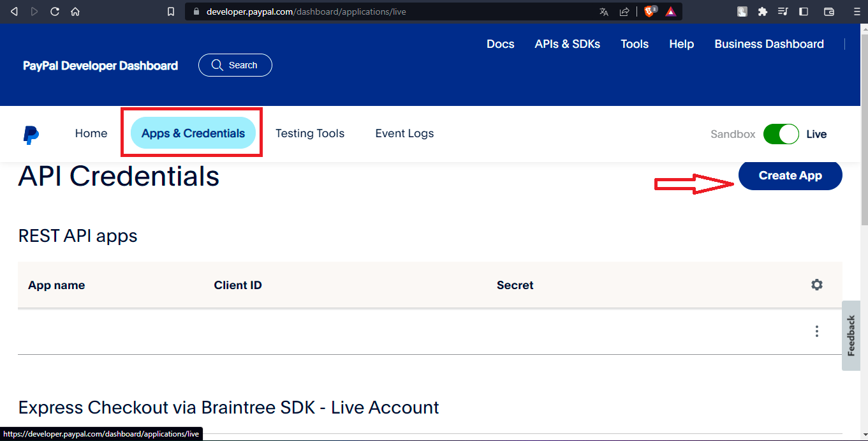Screen dimensions: 868x441
Task: Switch the Sandbox/Live toggle
Action: tap(781, 134)
